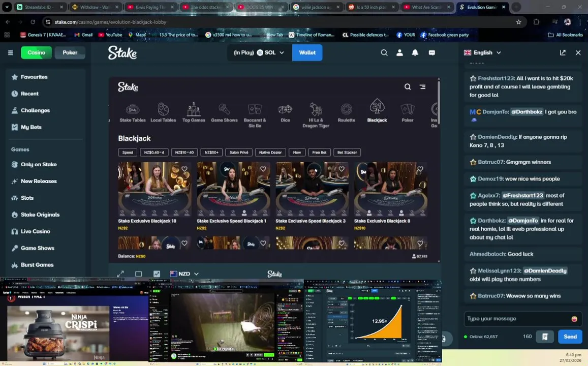Open Stake Exclusive Speed Blackjack 1 thumbnail

(233, 189)
